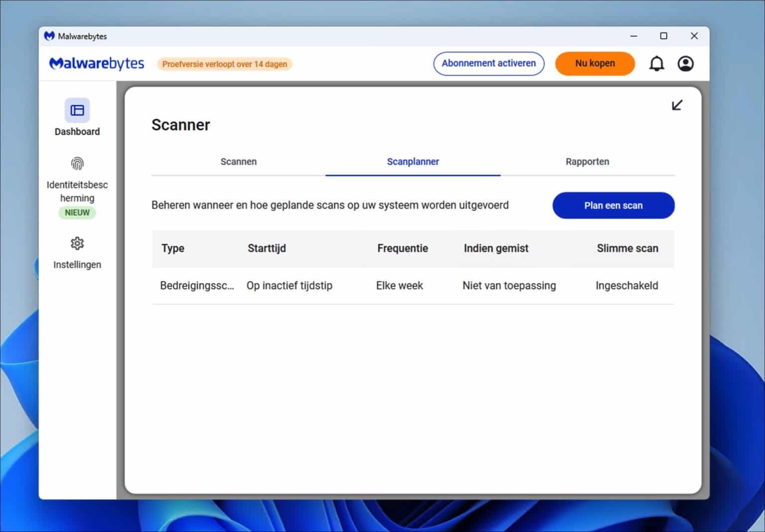Click the Dashboard label in sidebar

[x=77, y=132]
